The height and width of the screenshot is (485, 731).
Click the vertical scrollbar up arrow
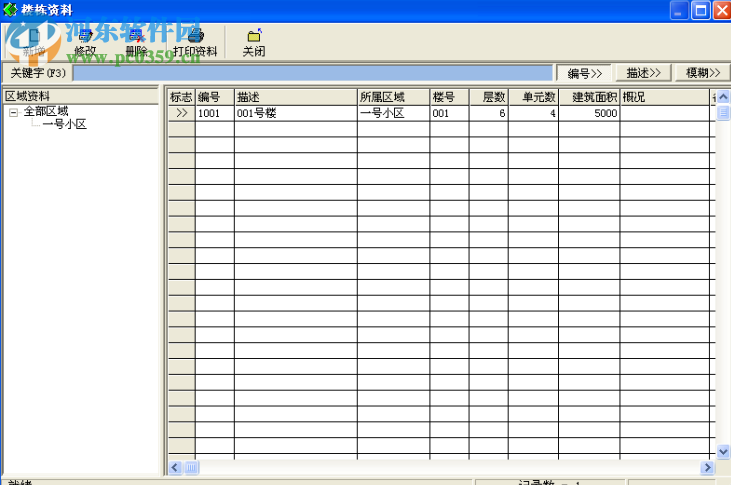point(723,97)
